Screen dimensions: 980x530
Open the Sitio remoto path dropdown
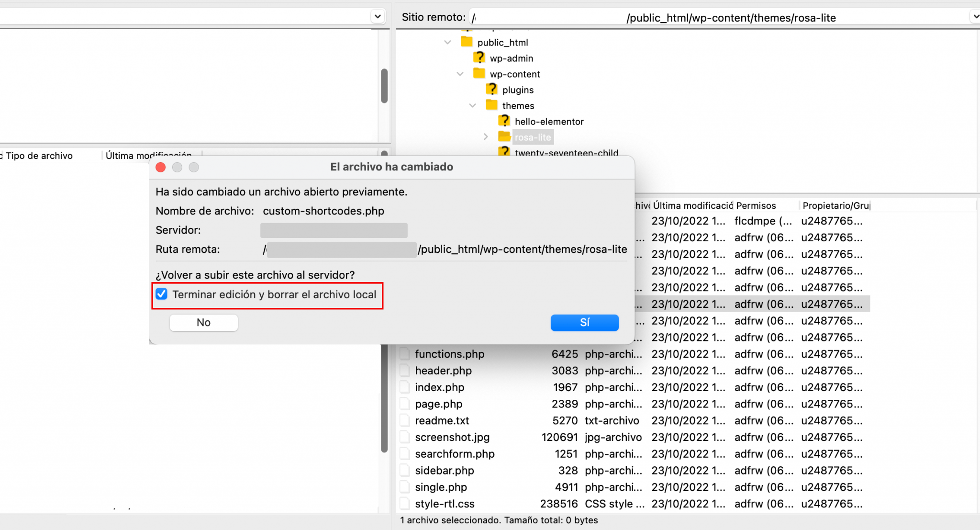[x=976, y=16]
